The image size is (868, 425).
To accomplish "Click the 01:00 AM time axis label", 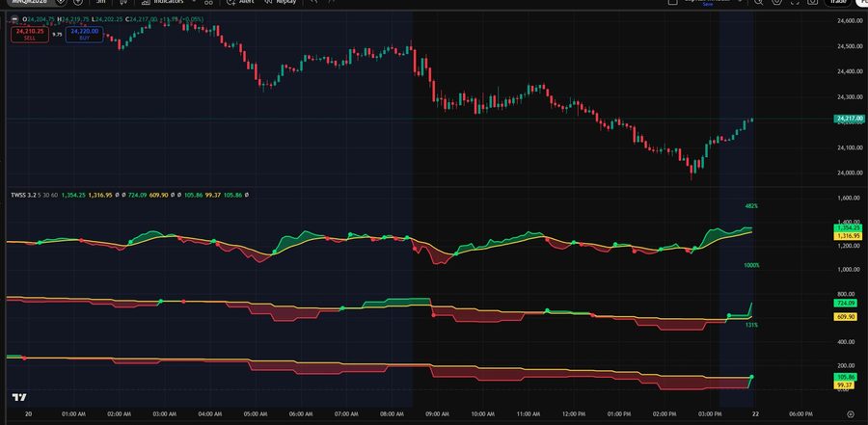I will click(x=73, y=414).
